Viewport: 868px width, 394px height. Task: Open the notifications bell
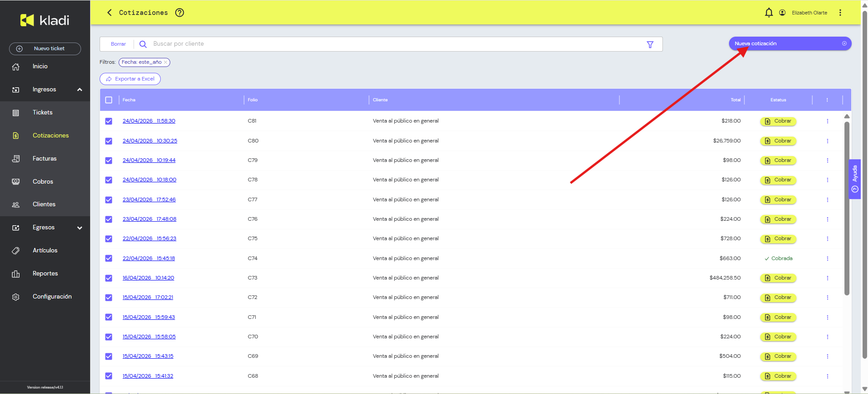(x=769, y=13)
